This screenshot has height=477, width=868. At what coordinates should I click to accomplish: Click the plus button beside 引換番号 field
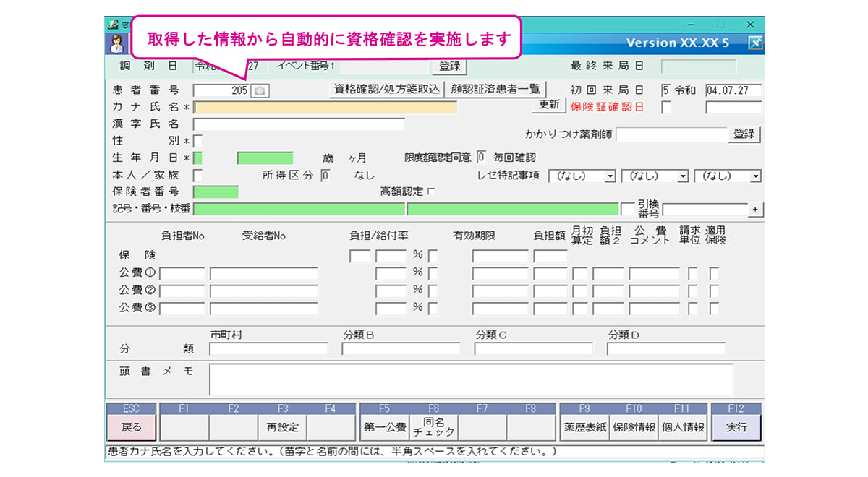point(756,210)
